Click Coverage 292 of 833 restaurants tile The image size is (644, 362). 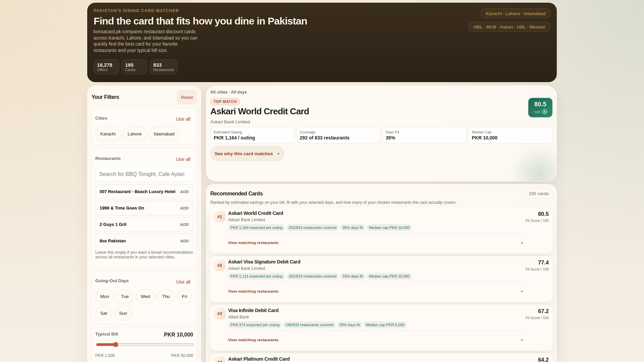(x=338, y=135)
